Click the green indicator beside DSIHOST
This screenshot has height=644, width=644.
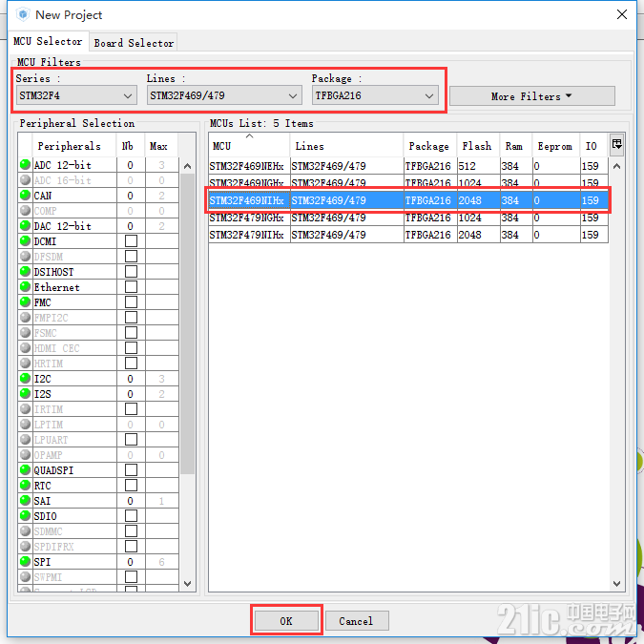pos(25,272)
